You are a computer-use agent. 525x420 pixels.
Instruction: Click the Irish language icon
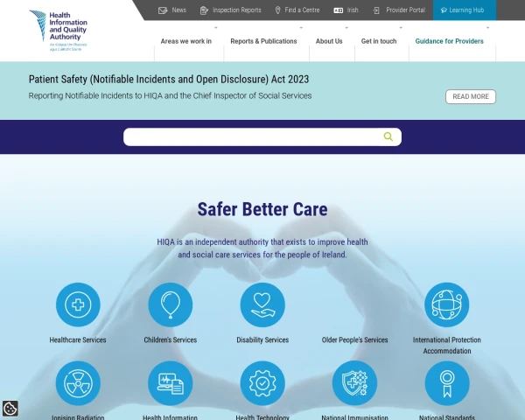[338, 10]
